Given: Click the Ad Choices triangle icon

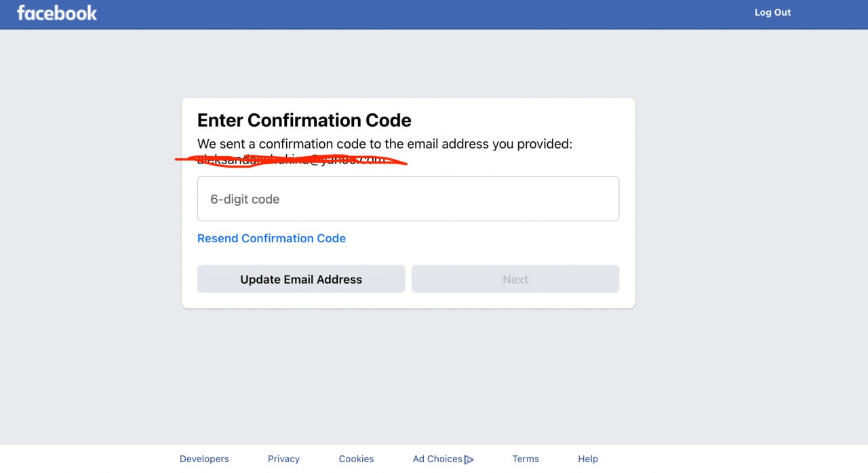Looking at the screenshot, I should coord(469,459).
